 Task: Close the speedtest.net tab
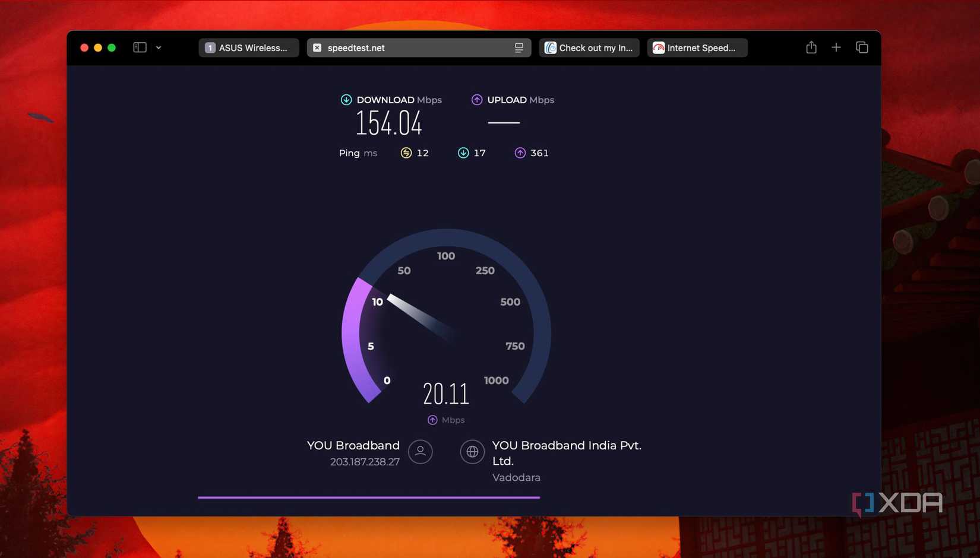(x=317, y=47)
